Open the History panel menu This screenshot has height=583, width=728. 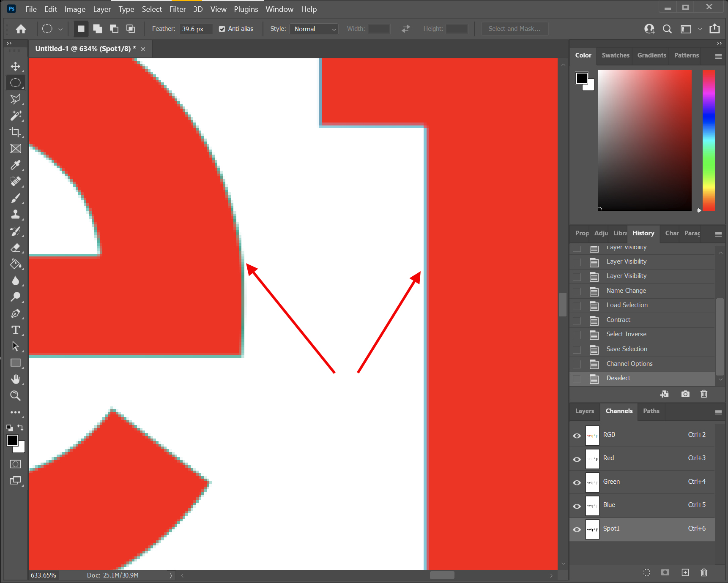point(718,234)
